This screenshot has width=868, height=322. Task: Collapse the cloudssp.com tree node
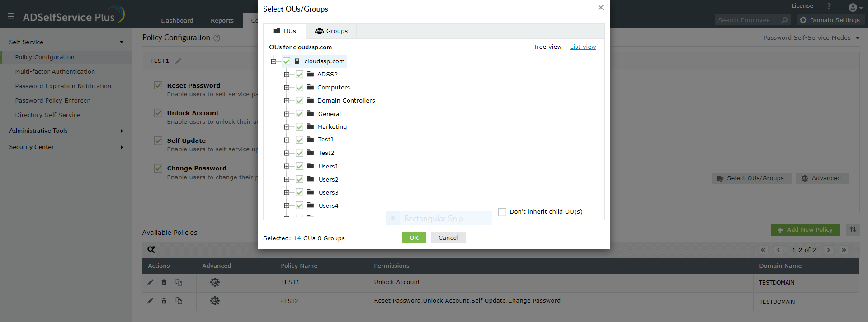coord(274,61)
